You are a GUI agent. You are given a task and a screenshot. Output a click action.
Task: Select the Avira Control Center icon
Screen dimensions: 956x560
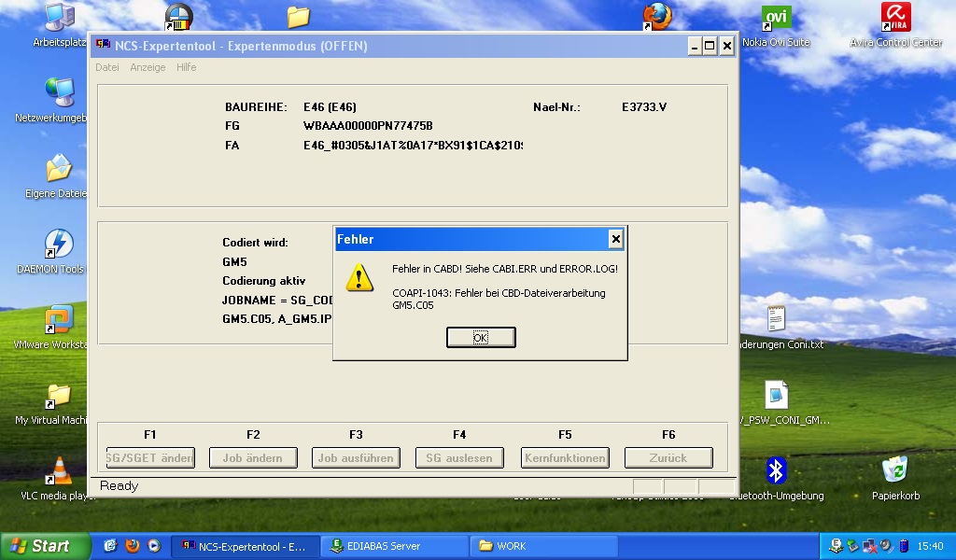pyautogui.click(x=895, y=18)
